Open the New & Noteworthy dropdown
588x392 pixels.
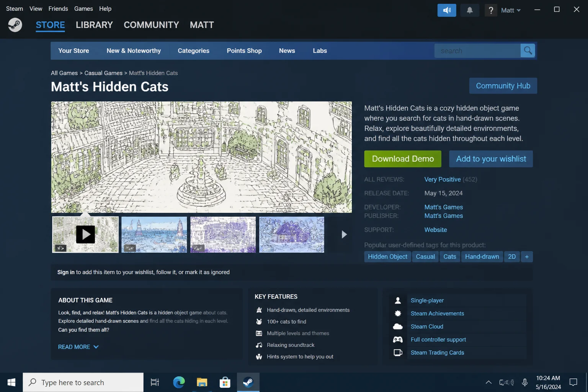(134, 51)
